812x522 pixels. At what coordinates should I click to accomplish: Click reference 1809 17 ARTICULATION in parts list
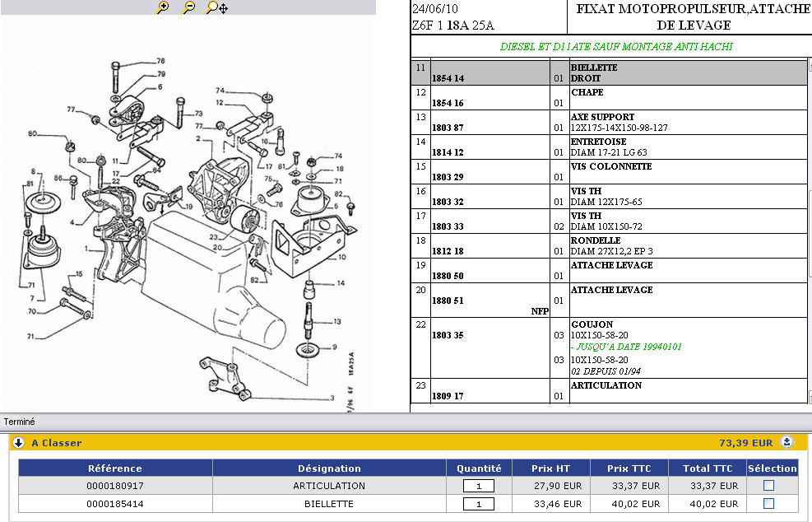point(448,396)
